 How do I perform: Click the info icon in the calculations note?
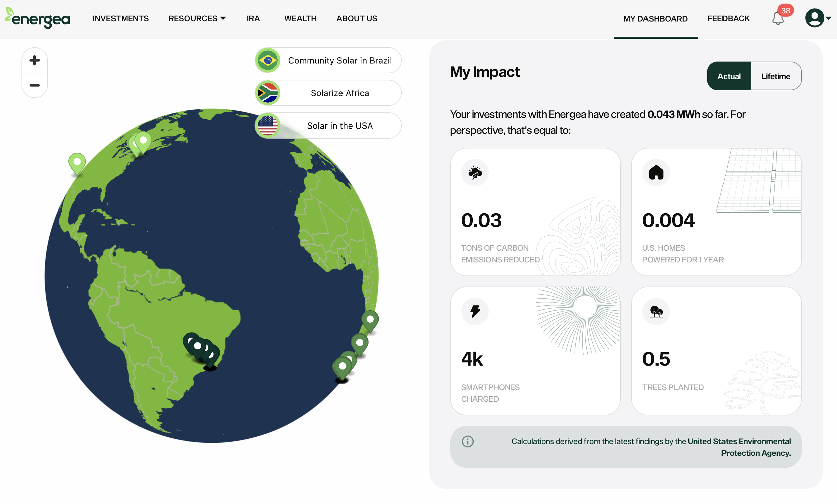tap(468, 441)
